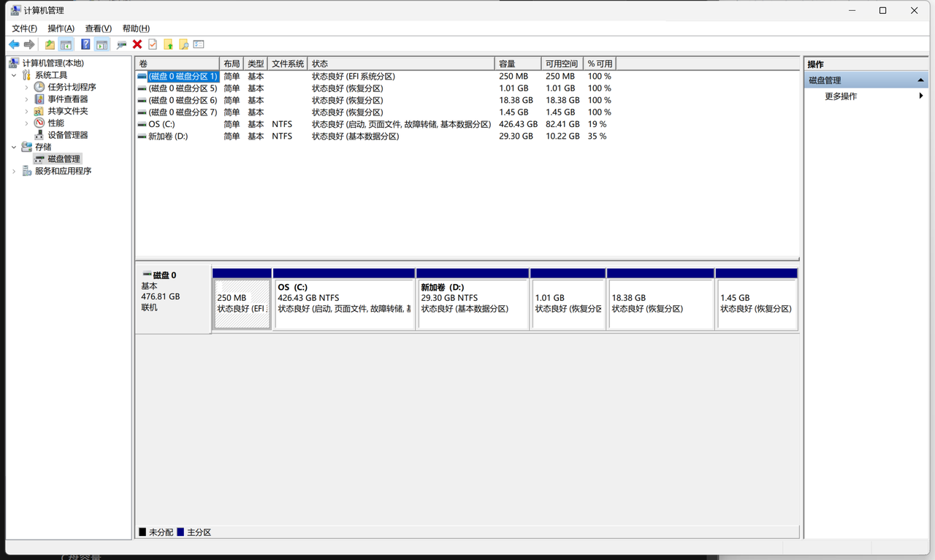Select 系统工具 in the tree
Image resolution: width=935 pixels, height=560 pixels.
(51, 75)
